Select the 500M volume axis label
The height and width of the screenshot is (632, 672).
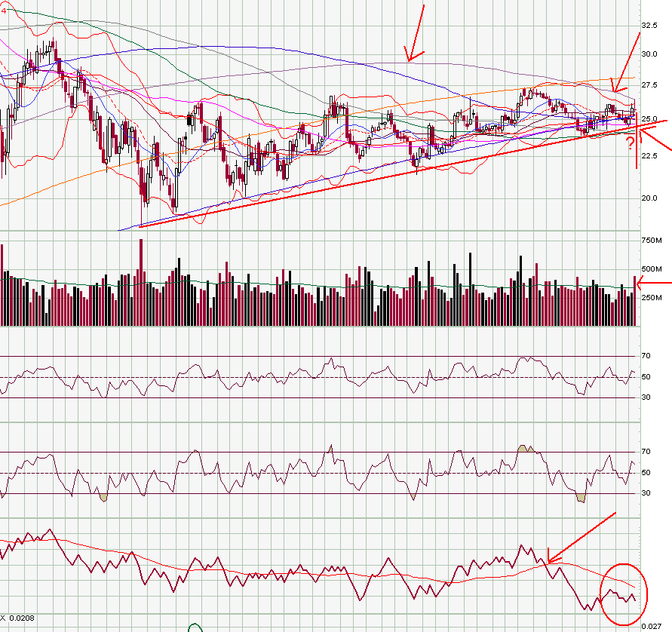(652, 269)
